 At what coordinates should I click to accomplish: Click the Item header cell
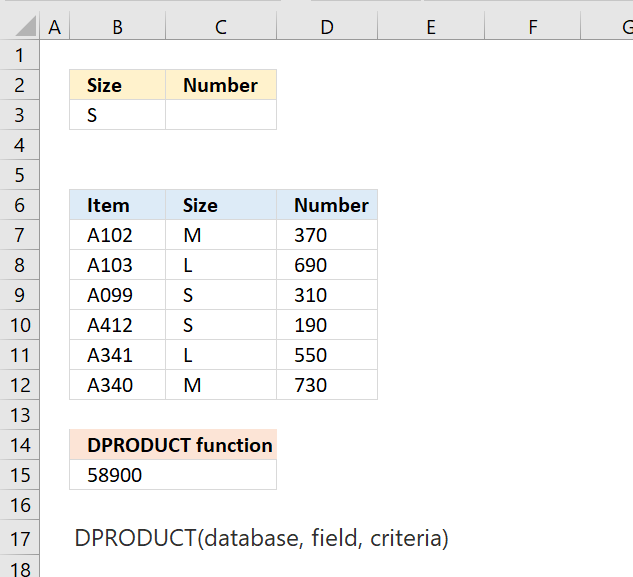click(x=117, y=205)
